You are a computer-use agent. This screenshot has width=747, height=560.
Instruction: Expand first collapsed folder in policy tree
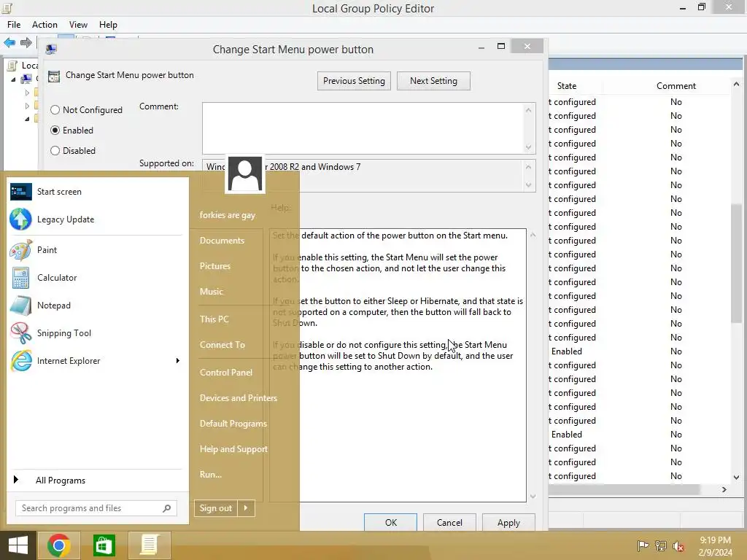click(27, 93)
